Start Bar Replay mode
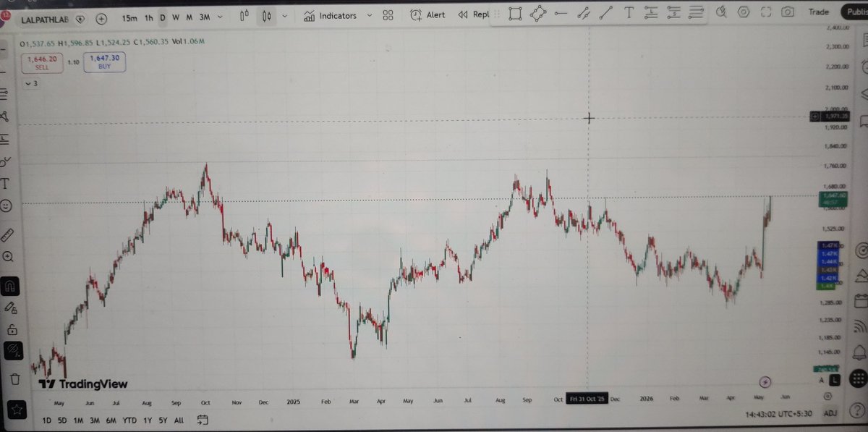 click(x=474, y=14)
